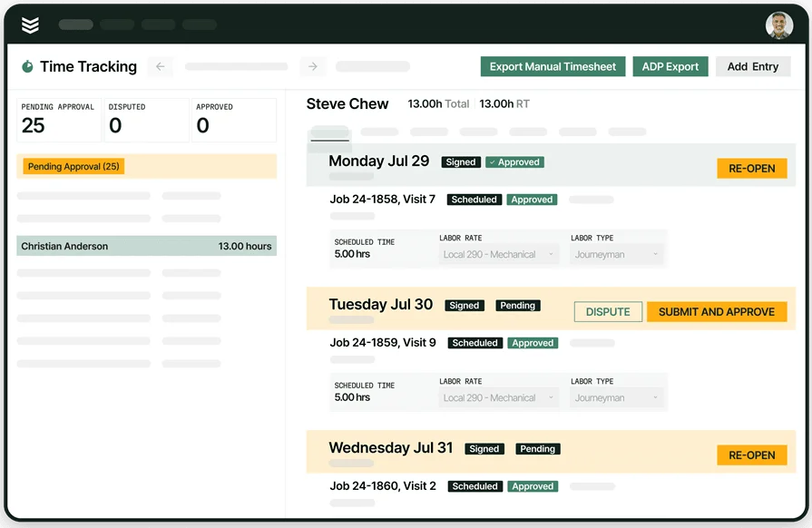
Task: Click Add Entry in the top right
Action: point(753,66)
